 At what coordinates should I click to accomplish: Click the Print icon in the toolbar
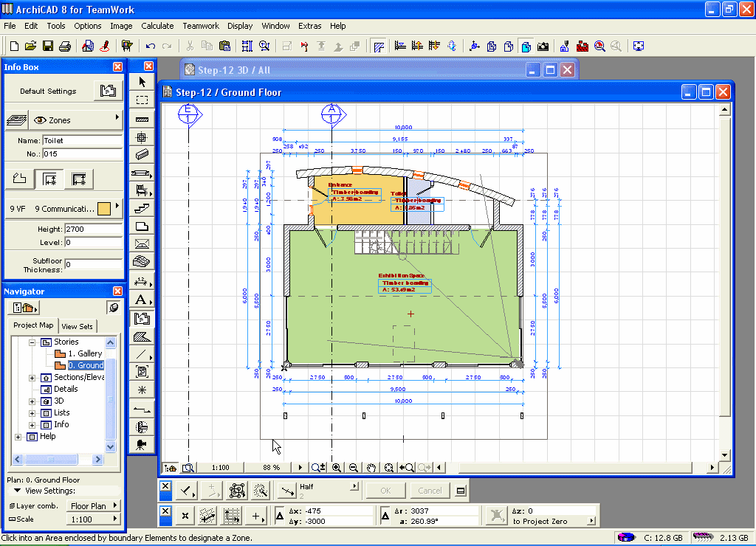coord(65,46)
